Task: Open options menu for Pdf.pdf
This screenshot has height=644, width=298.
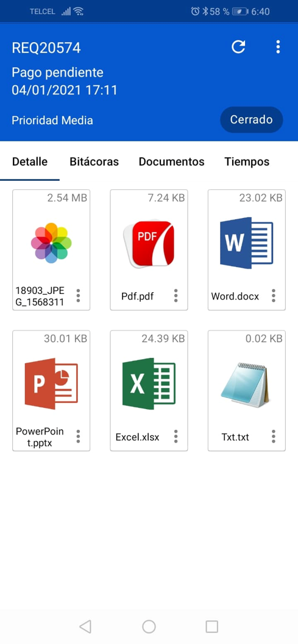Action: [176, 296]
